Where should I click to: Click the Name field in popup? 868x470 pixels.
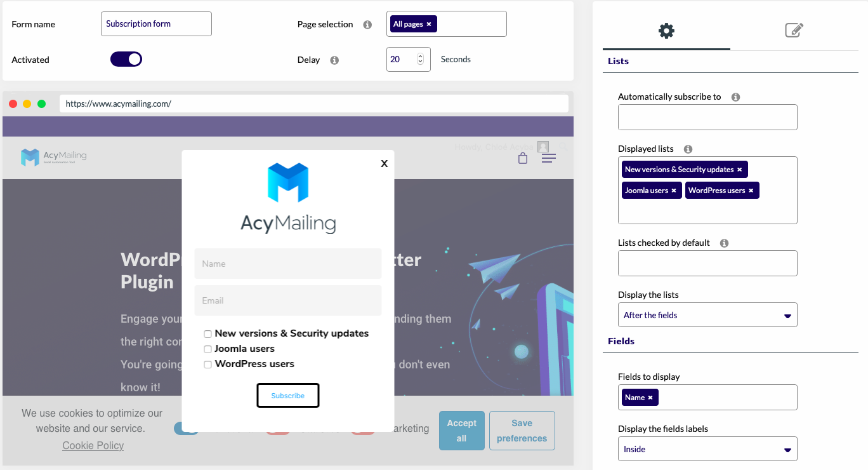coord(288,264)
